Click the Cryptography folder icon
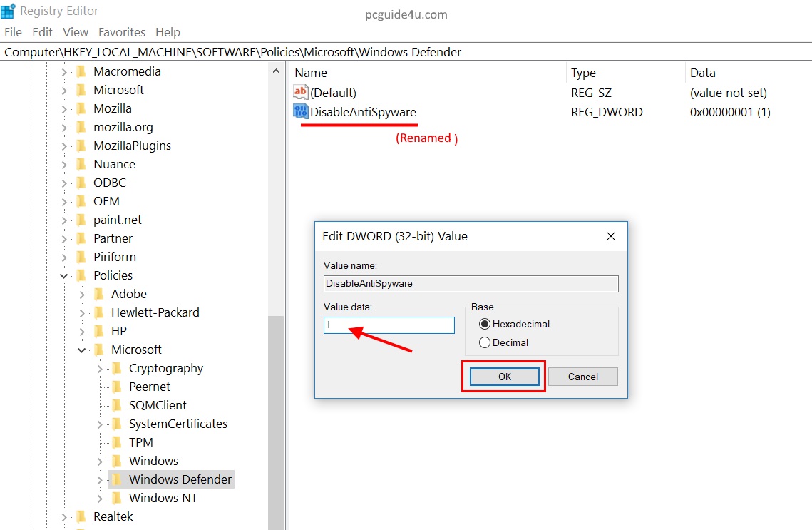The height and width of the screenshot is (530, 812). (x=117, y=368)
